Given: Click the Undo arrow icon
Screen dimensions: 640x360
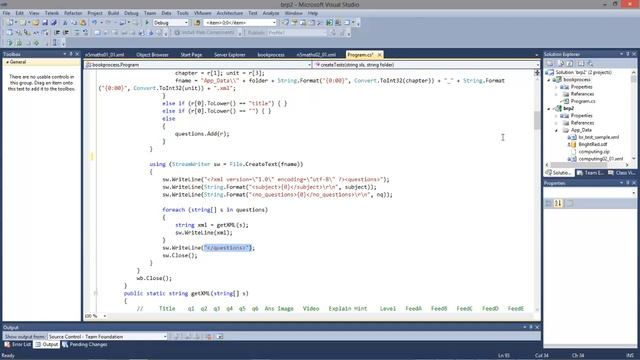Looking at the screenshot, I should (94, 23).
